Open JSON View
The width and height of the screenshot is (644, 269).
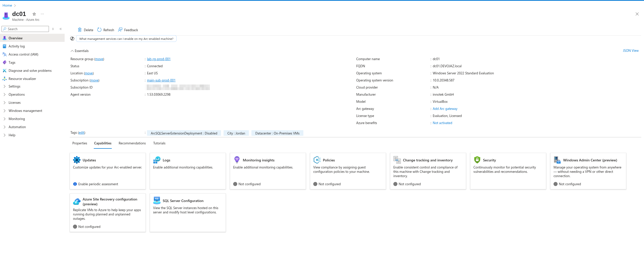pyautogui.click(x=631, y=51)
